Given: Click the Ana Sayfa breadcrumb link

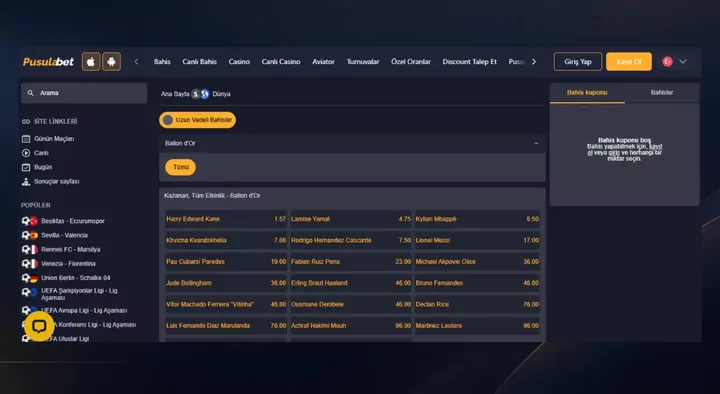Looking at the screenshot, I should coord(175,94).
